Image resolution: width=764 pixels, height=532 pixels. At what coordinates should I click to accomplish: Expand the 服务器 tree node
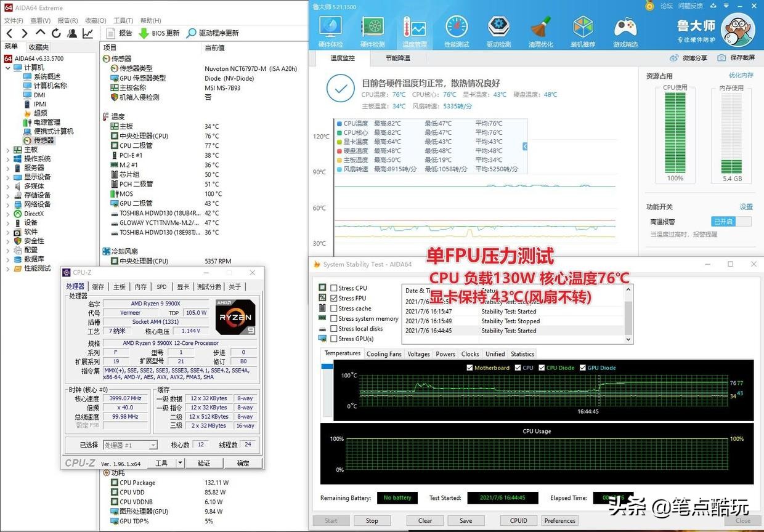[7, 167]
